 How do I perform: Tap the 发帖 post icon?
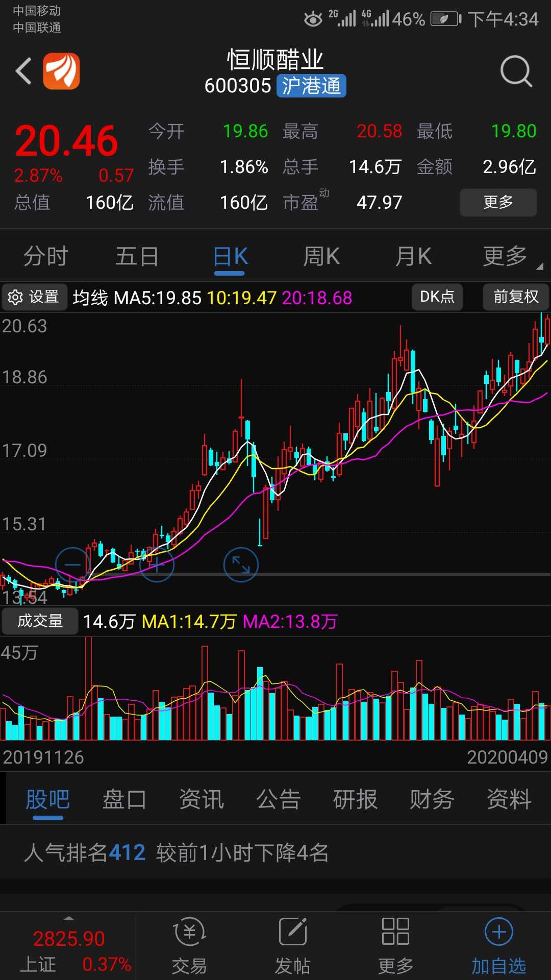click(293, 945)
